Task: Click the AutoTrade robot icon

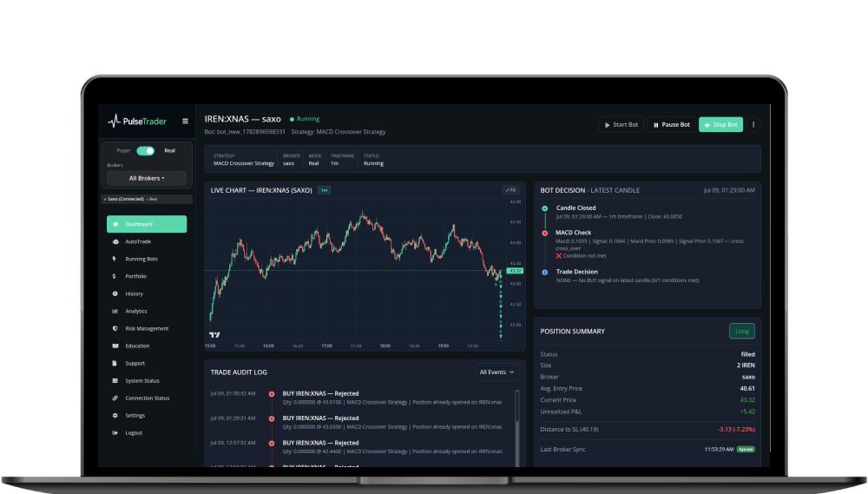Action: [115, 241]
